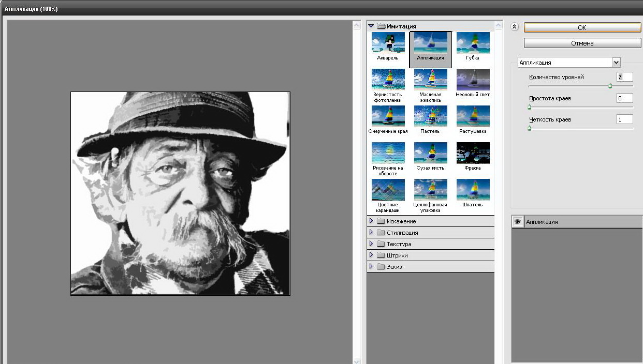Image resolution: width=643 pixels, height=364 pixels.
Task: Select the Сухая кисть filter
Action: coord(430,153)
